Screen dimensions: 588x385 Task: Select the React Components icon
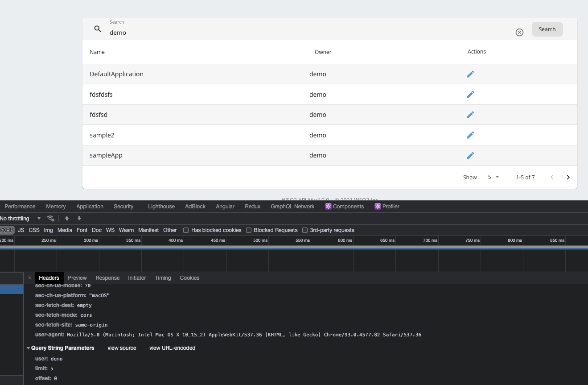pos(329,207)
